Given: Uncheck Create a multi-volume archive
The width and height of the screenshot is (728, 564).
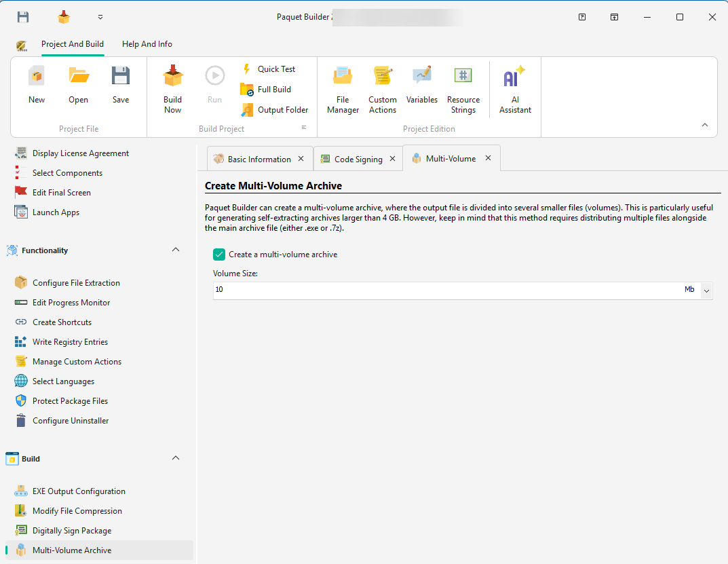Looking at the screenshot, I should pos(218,254).
